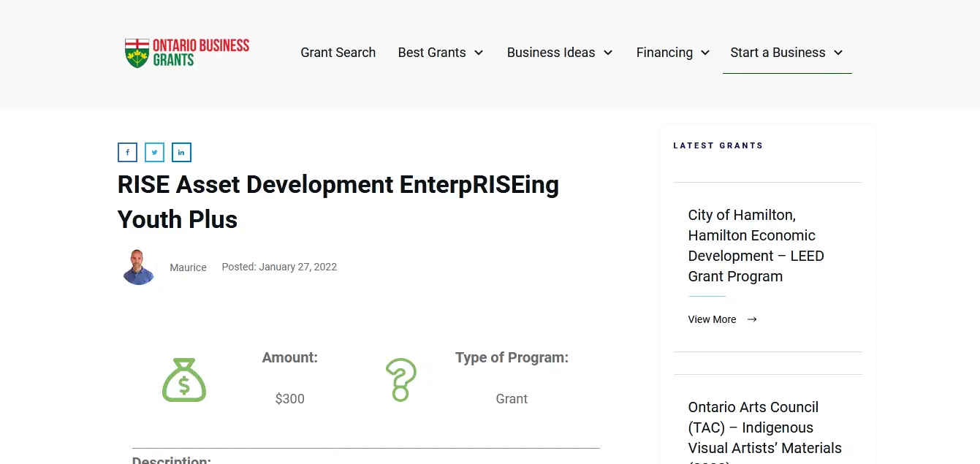Screen dimensions: 980x464
Task: Expand the Financing dropdown chevron
Action: click(x=705, y=53)
